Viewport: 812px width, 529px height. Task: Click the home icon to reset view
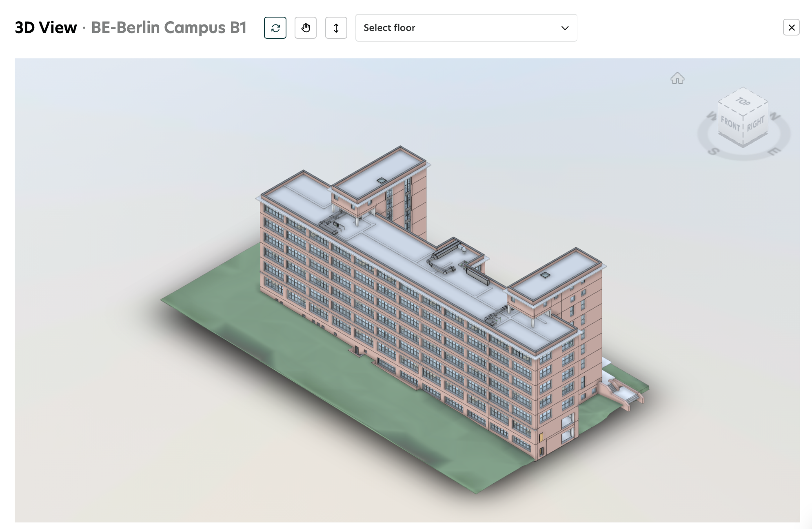677,78
